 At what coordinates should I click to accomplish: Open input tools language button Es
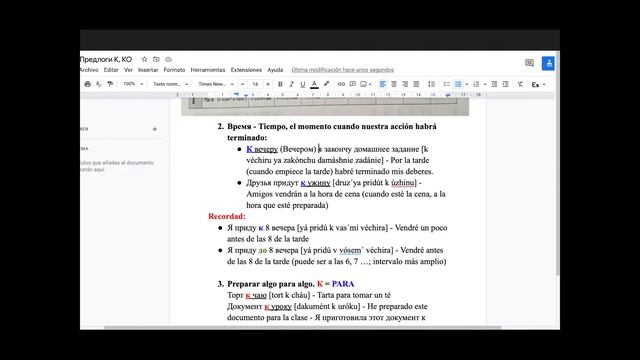[535, 84]
